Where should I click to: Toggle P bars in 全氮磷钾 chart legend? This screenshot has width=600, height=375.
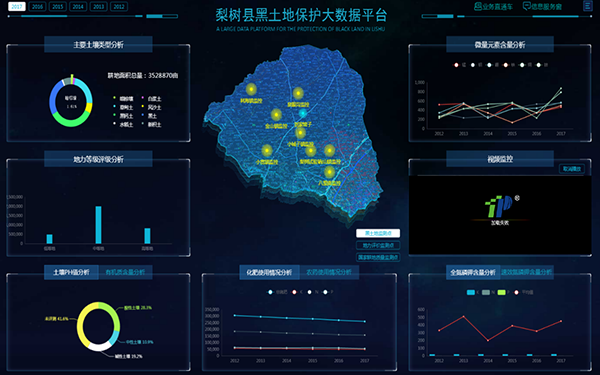tap(504, 292)
